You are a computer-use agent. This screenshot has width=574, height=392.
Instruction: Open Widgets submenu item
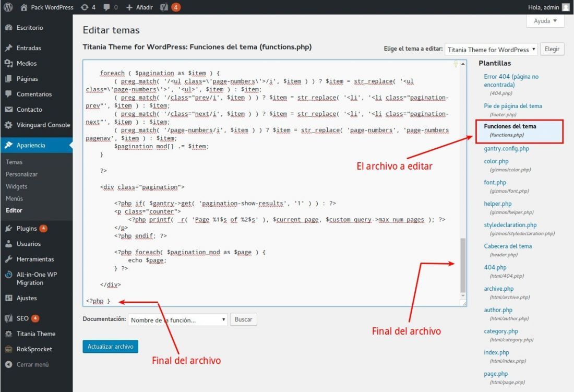pos(17,186)
